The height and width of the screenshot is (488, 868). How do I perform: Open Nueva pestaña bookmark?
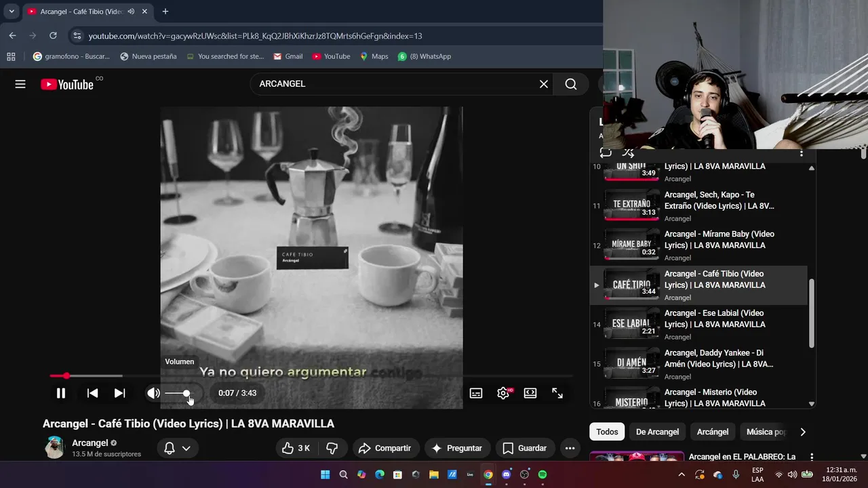tap(149, 56)
